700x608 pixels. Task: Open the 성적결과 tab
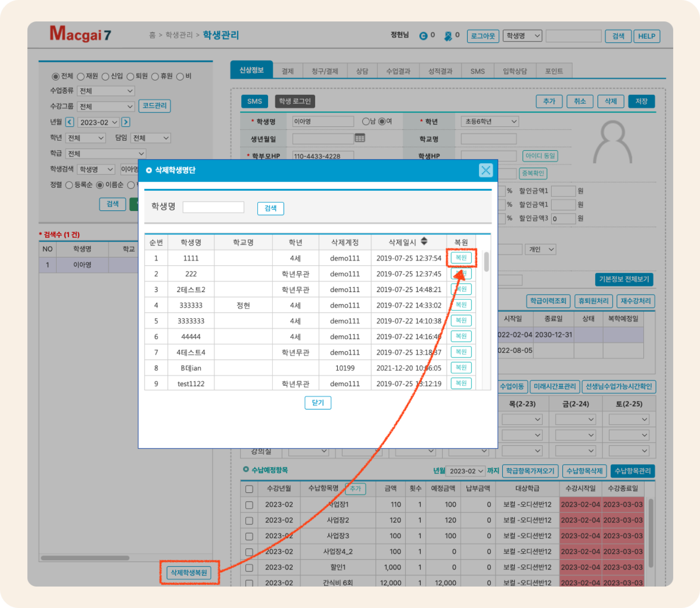click(440, 71)
